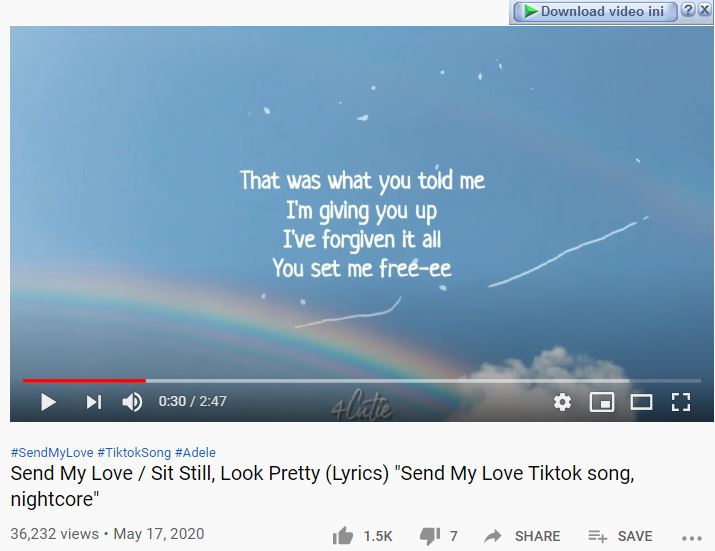Click the share arrow icon
Image resolution: width=715 pixels, height=551 pixels.
tap(493, 536)
